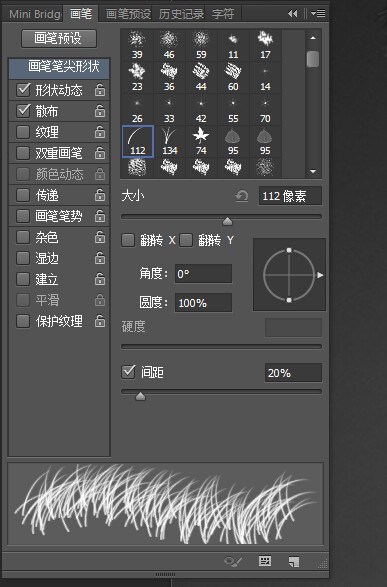
Task: Switch to the Mini Bridge tab
Action: [34, 14]
